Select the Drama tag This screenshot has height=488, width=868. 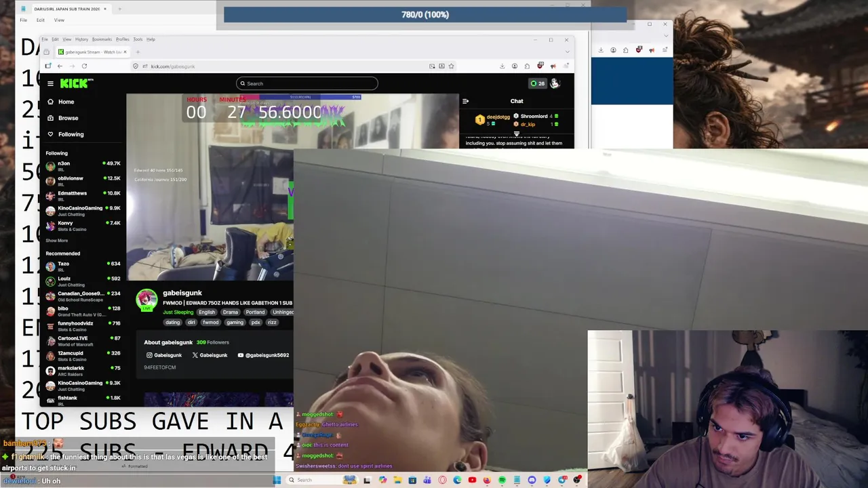(231, 312)
